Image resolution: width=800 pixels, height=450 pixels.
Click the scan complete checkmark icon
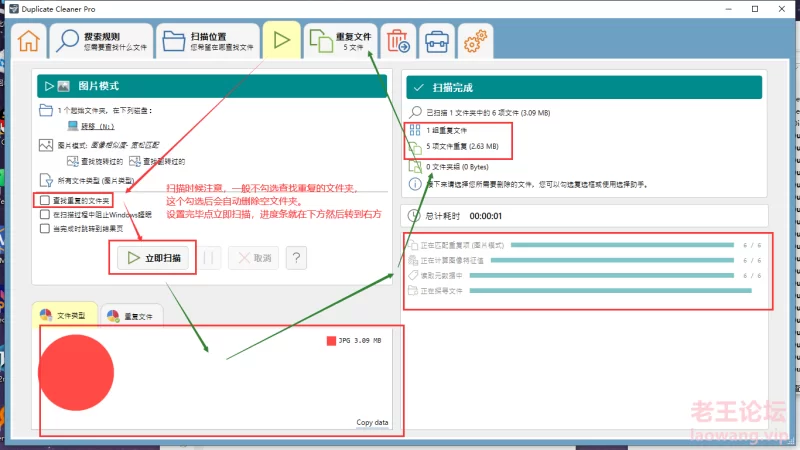pos(418,88)
